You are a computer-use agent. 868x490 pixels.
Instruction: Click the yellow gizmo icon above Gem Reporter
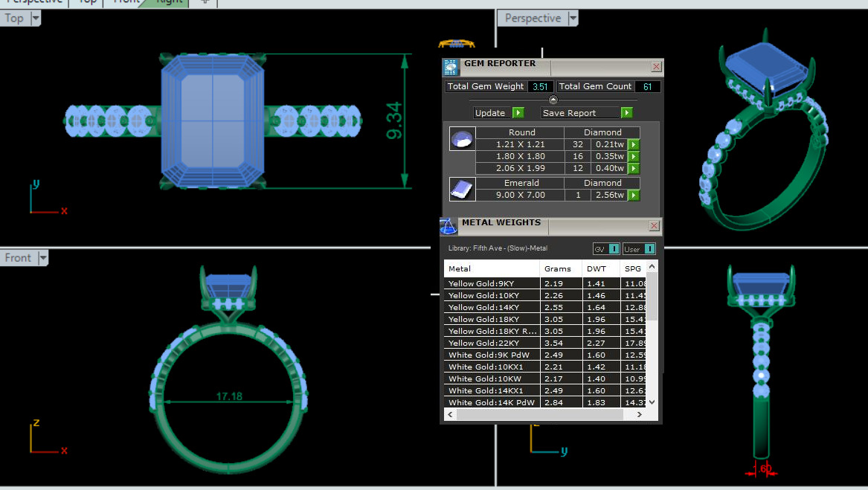point(457,44)
